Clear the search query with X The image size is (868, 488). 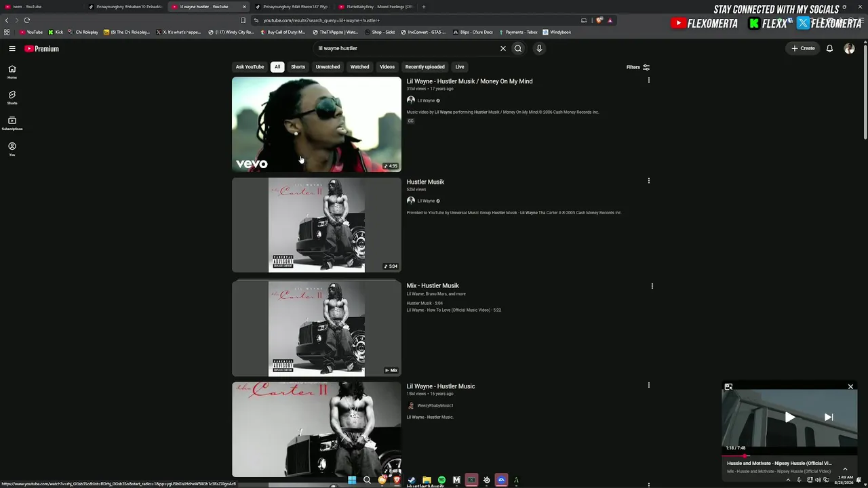(503, 49)
